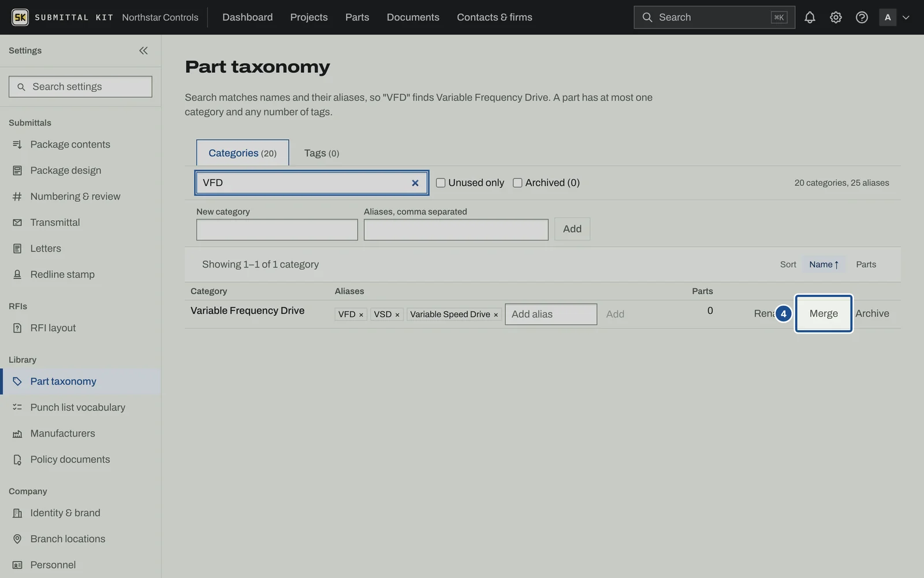This screenshot has width=924, height=578.
Task: Click the Merge button
Action: coord(824,313)
